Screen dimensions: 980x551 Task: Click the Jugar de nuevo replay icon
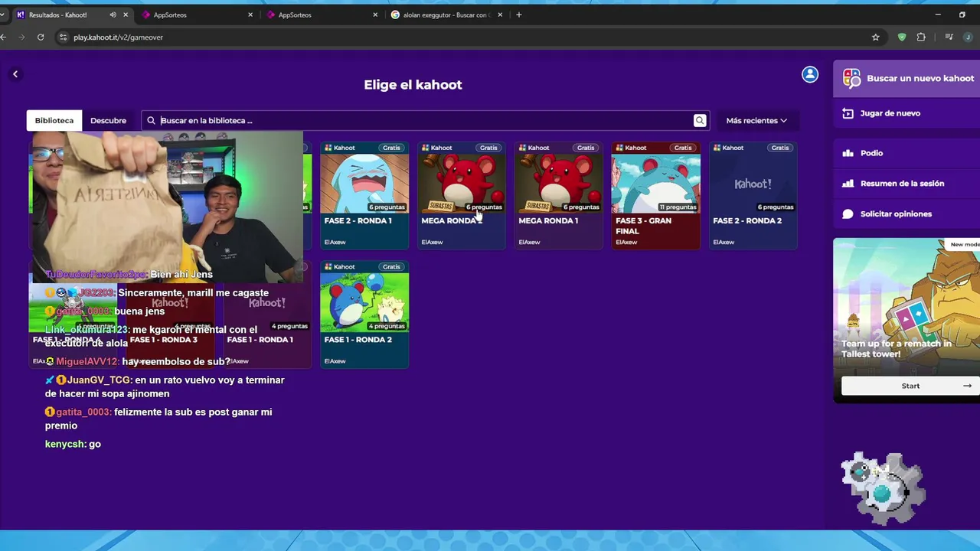[x=848, y=113]
